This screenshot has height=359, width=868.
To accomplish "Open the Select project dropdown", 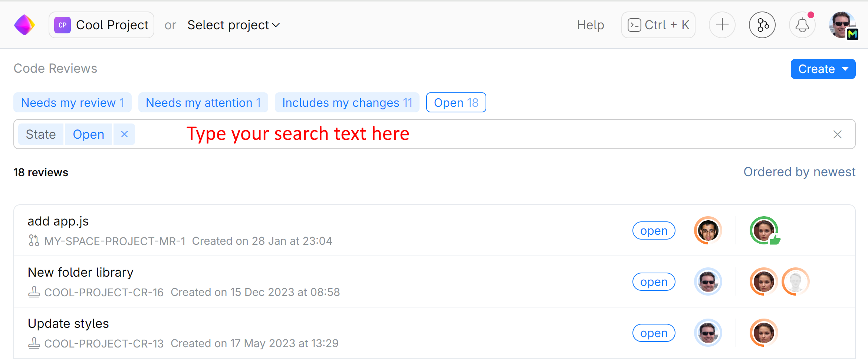I will click(233, 25).
